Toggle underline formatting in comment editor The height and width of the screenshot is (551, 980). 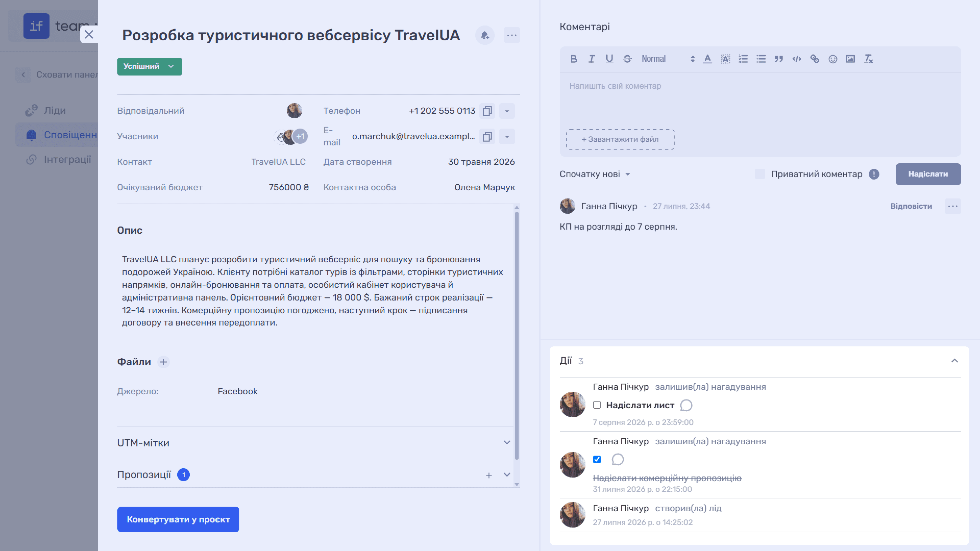tap(609, 59)
